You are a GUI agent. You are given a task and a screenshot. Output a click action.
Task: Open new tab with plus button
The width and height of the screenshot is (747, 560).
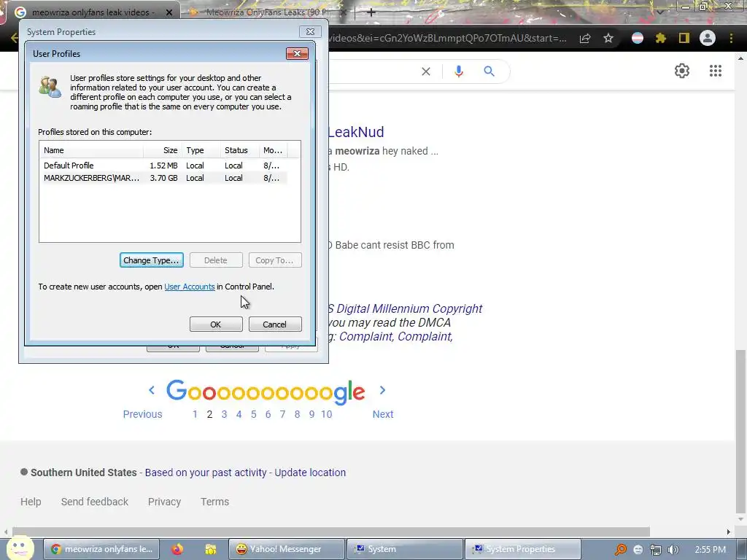tap(371, 12)
